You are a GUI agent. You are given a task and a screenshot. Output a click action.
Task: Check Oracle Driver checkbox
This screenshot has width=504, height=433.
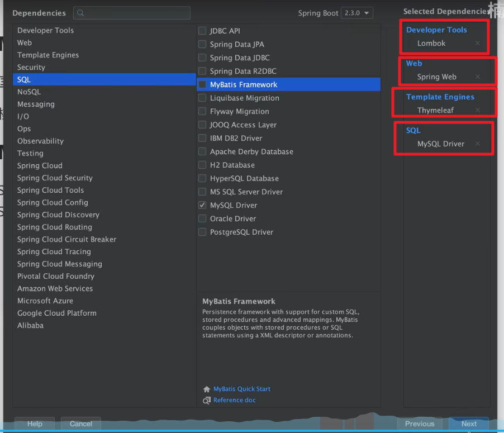(x=202, y=218)
